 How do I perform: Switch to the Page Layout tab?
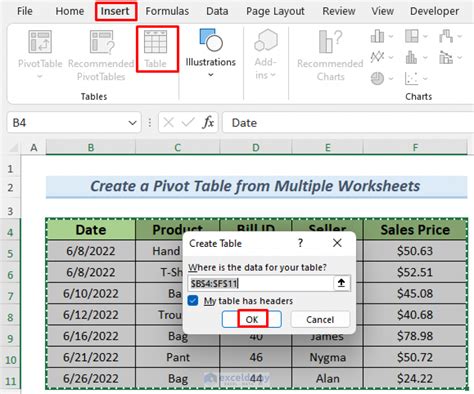[275, 11]
